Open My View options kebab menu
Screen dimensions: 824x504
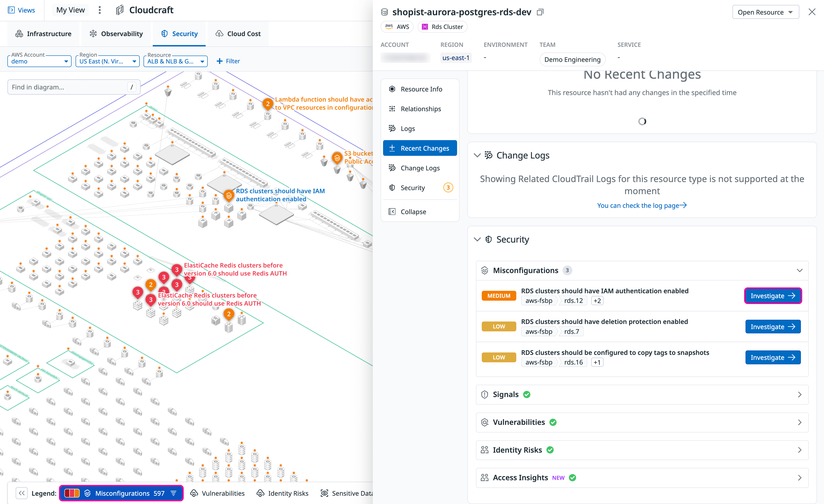[x=100, y=10]
